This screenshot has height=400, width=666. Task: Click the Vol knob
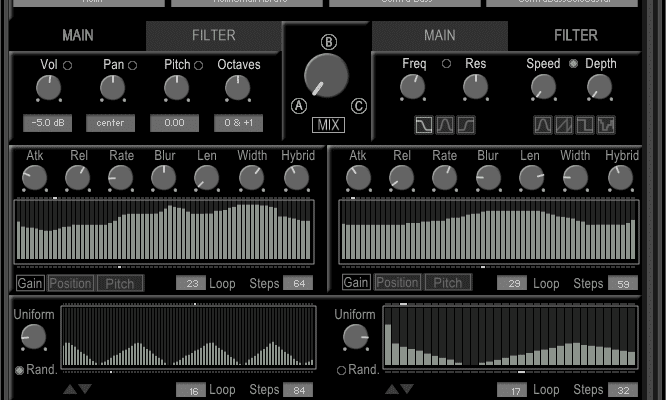coord(48,89)
